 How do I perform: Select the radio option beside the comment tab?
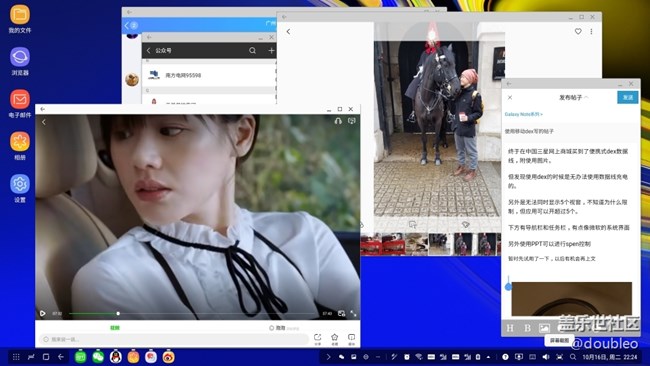tap(272, 328)
